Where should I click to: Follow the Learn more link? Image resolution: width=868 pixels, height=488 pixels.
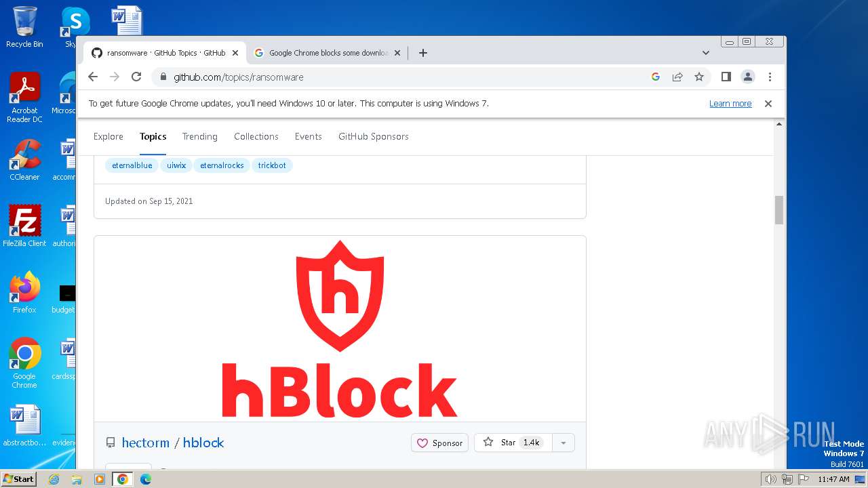[x=730, y=104]
